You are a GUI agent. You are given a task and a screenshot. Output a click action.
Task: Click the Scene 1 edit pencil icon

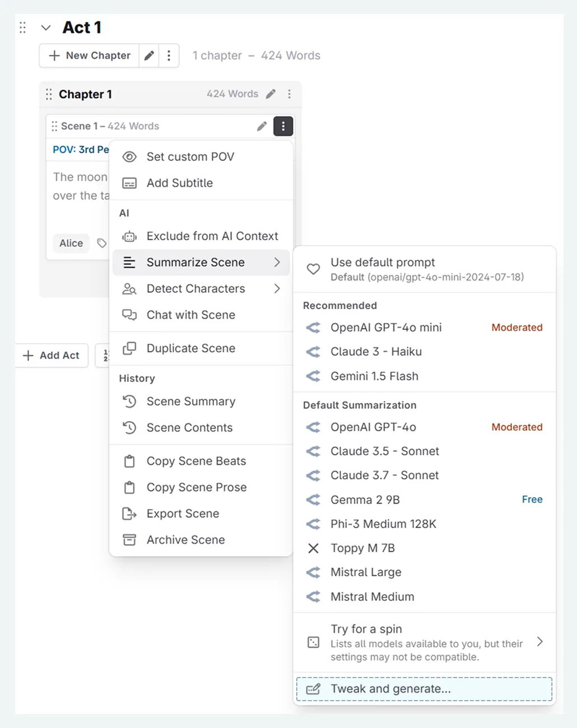(262, 127)
